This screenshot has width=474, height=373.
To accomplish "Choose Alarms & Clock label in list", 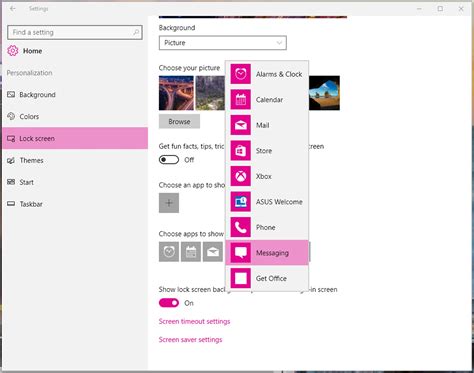I will 279,74.
